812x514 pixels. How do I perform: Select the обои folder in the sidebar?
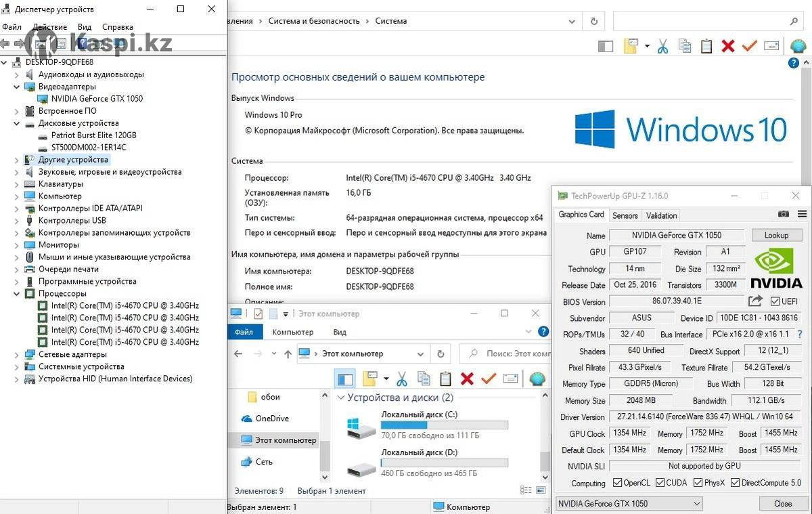coord(270,397)
